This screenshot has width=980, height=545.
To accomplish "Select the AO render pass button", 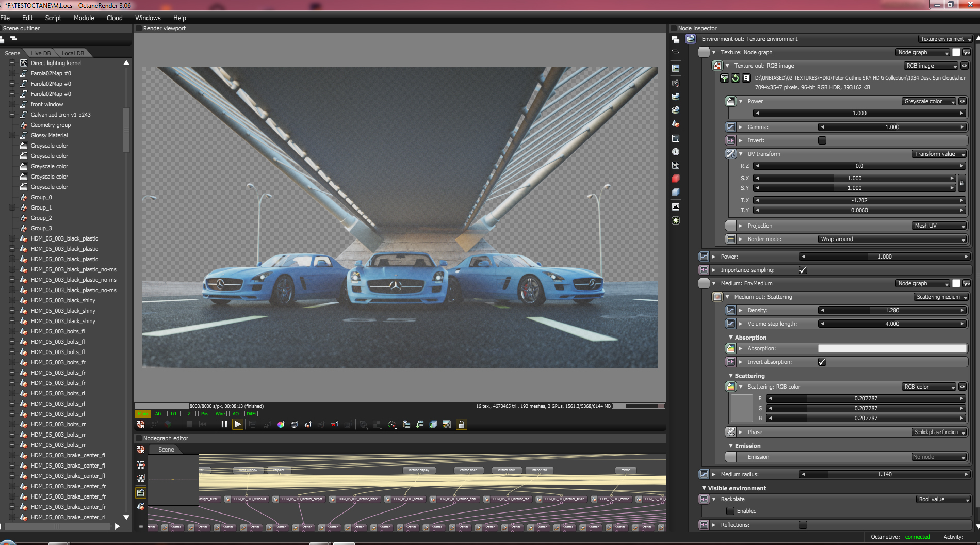I will [x=236, y=413].
